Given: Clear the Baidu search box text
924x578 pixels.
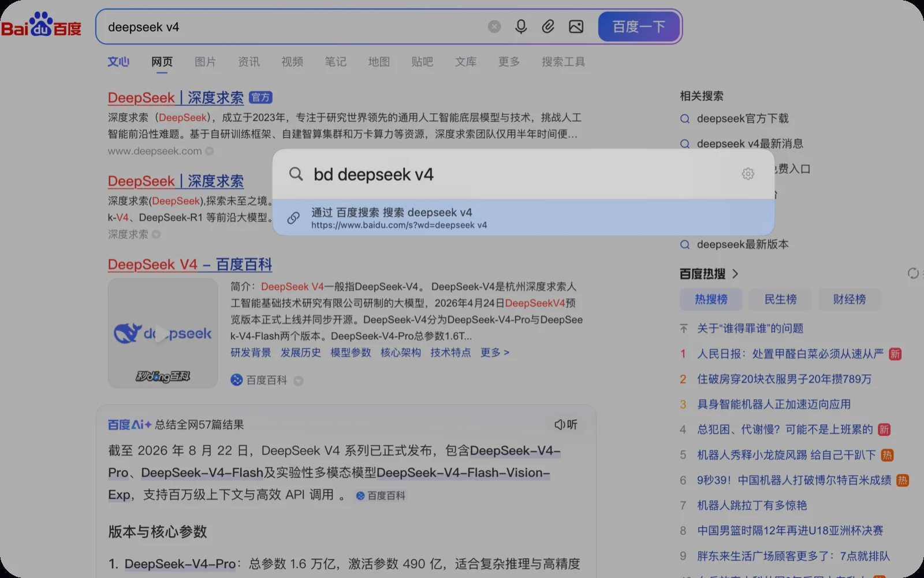Looking at the screenshot, I should (494, 27).
